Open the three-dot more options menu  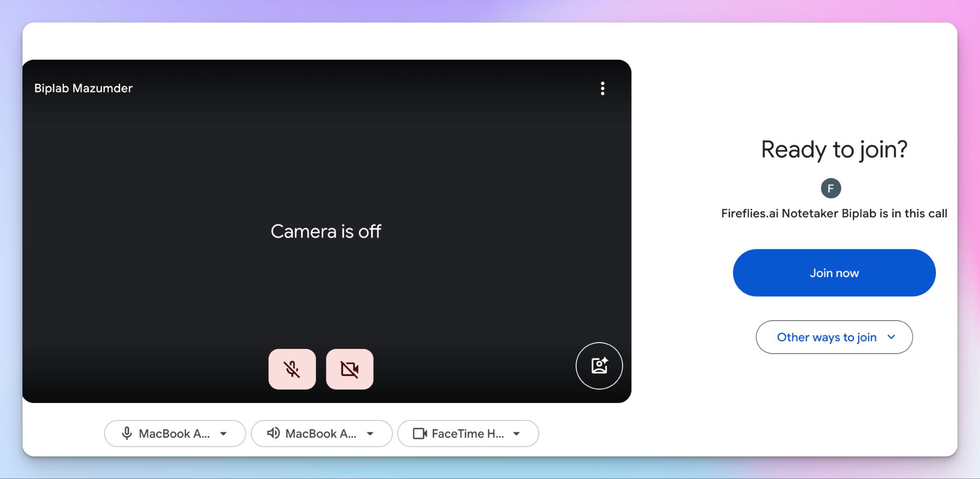(602, 89)
